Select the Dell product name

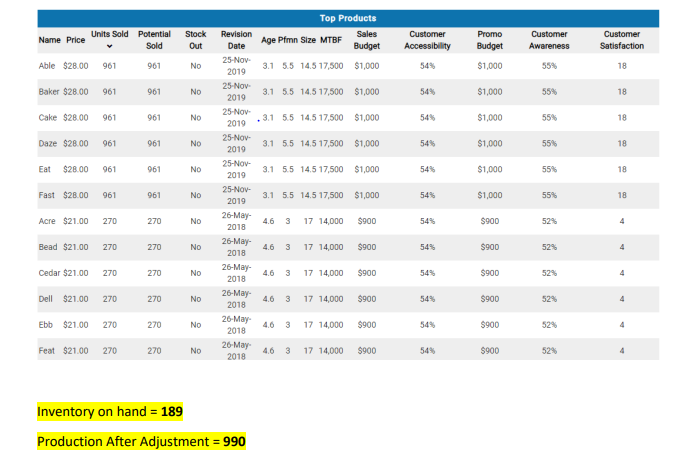(x=45, y=299)
